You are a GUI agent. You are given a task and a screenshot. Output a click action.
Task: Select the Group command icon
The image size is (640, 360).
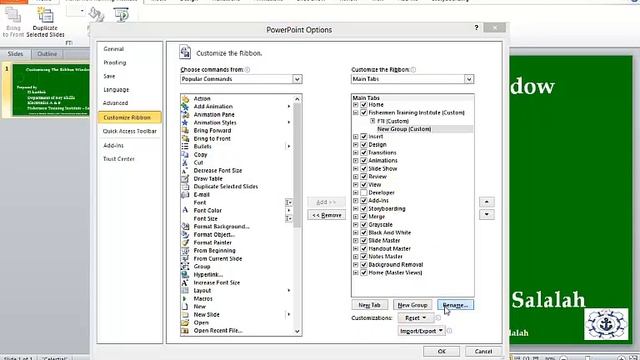[x=185, y=267]
